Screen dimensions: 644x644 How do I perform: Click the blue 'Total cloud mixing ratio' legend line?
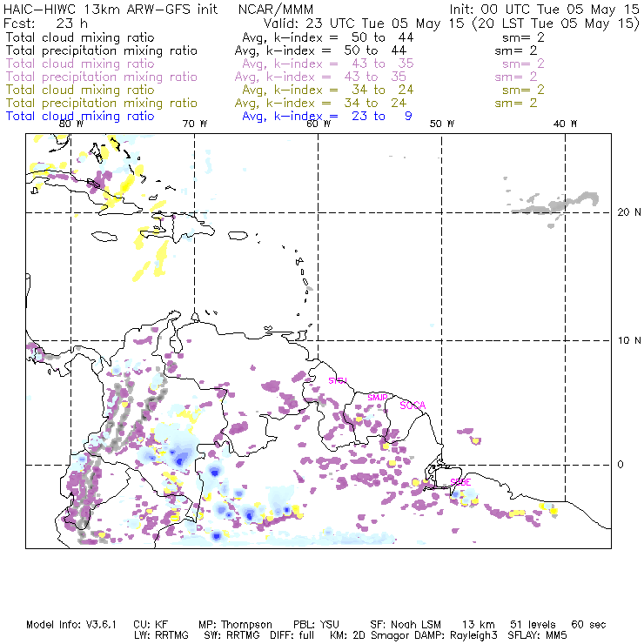[80, 117]
